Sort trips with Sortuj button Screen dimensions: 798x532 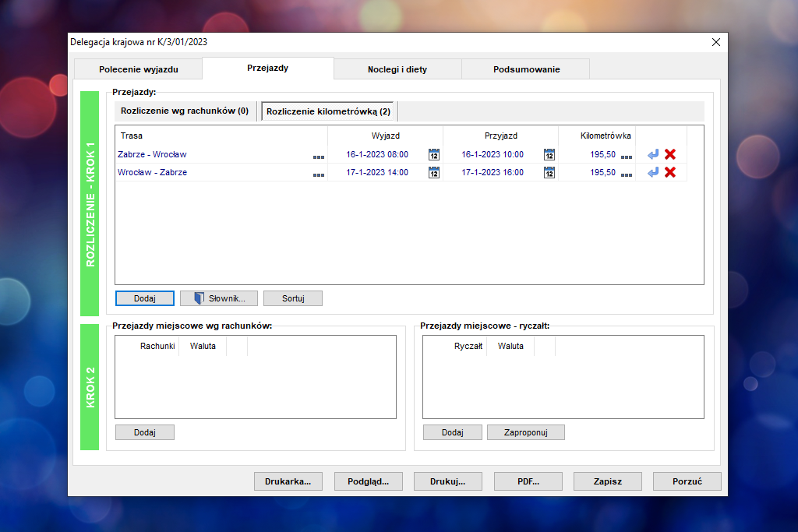pos(293,298)
